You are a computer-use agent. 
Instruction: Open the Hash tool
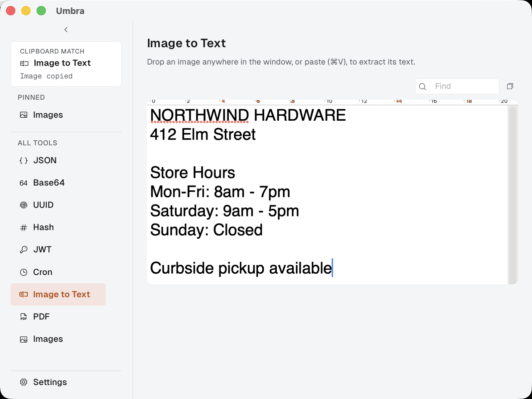pos(58,227)
